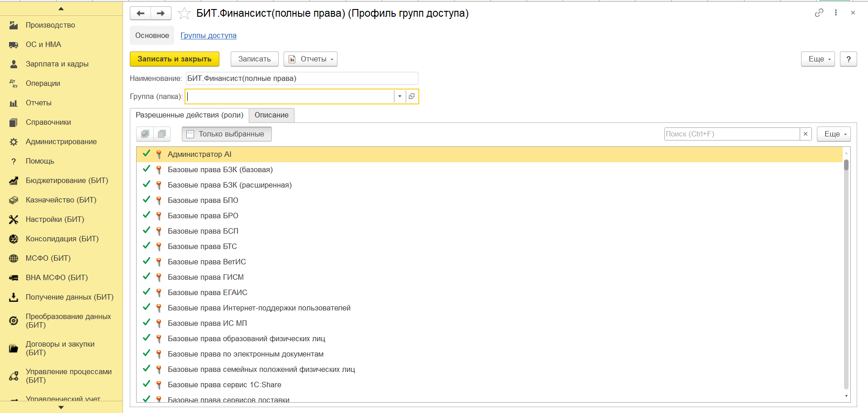Image resolution: width=868 pixels, height=413 pixels.
Task: Select Базовые права ЕГАИС row
Action: click(490, 292)
